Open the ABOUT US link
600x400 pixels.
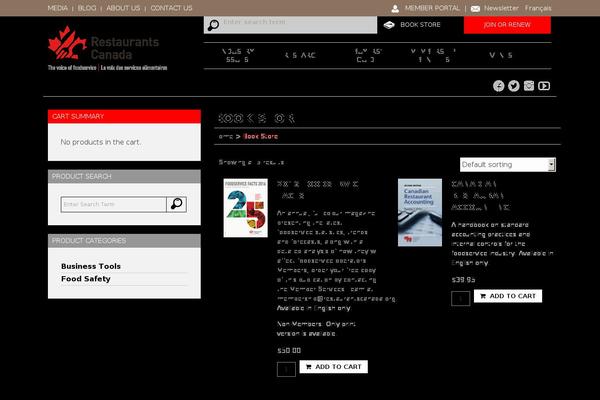123,8
